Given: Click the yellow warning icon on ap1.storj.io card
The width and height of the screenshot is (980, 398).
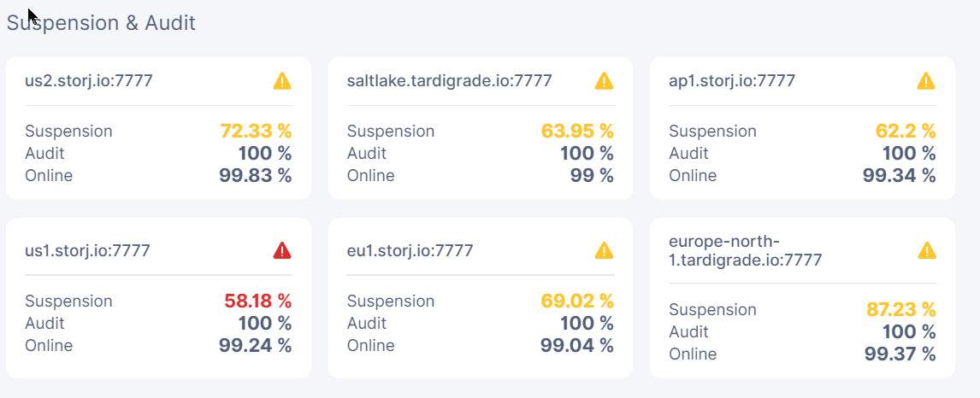Looking at the screenshot, I should (x=926, y=81).
